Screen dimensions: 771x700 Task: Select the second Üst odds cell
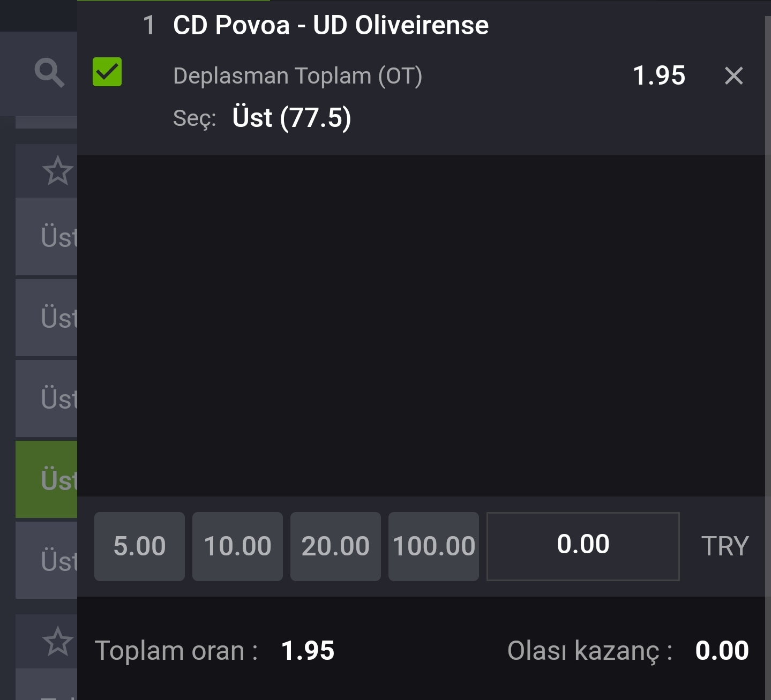tap(47, 318)
